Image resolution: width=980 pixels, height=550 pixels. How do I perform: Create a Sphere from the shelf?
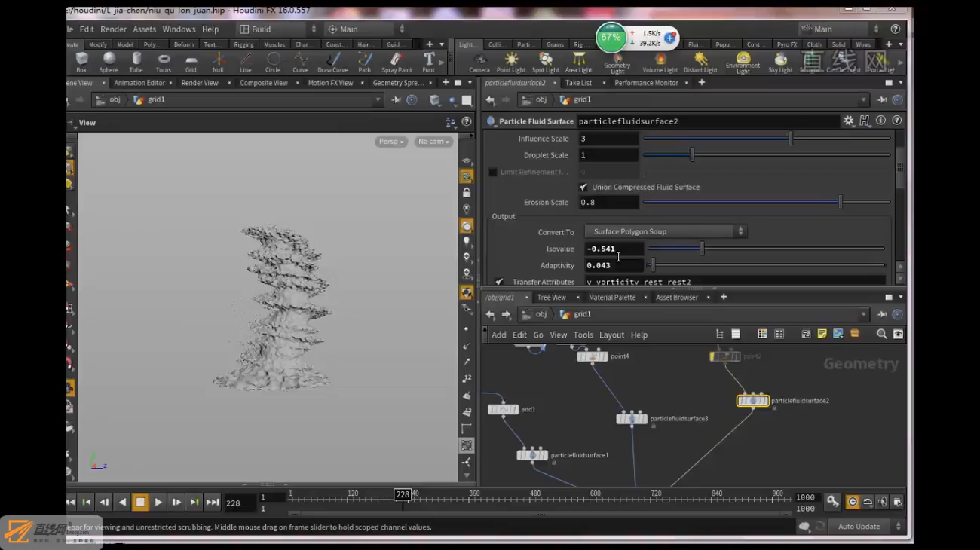click(x=109, y=62)
